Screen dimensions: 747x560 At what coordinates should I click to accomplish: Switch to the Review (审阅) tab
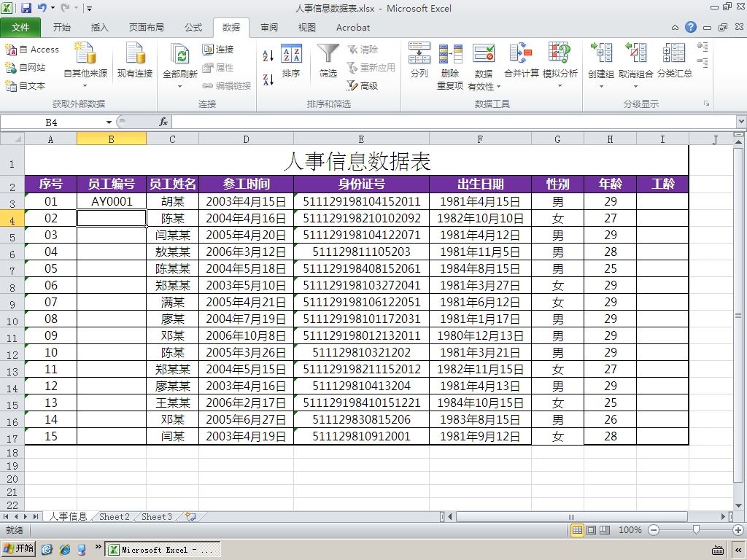(269, 27)
